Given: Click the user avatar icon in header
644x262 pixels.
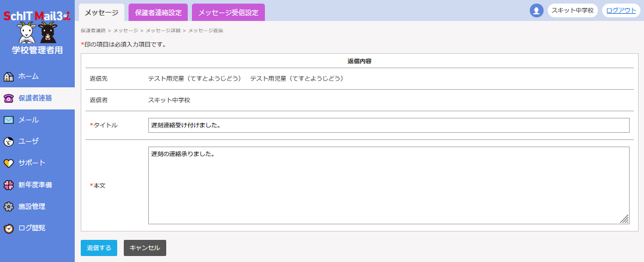Looking at the screenshot, I should click(536, 11).
